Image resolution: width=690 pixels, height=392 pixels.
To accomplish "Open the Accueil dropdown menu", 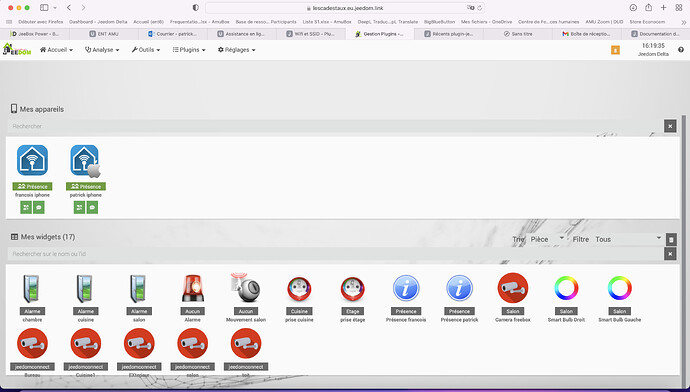I will (56, 50).
